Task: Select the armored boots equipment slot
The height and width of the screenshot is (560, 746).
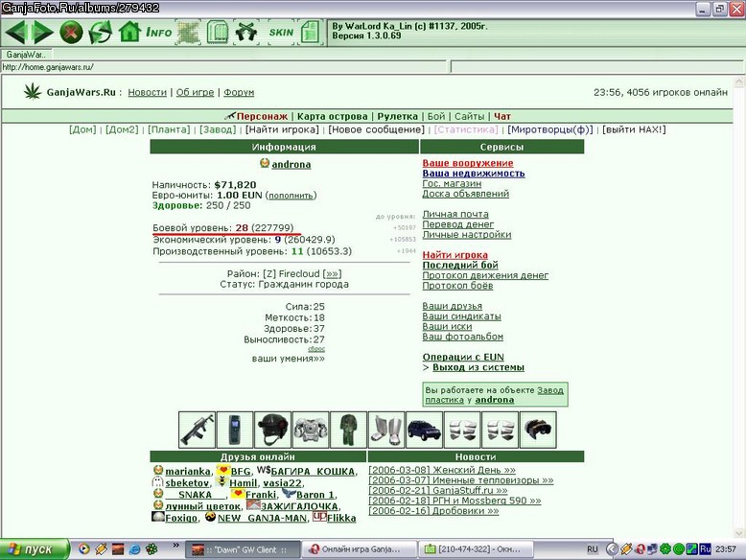Action: [385, 431]
